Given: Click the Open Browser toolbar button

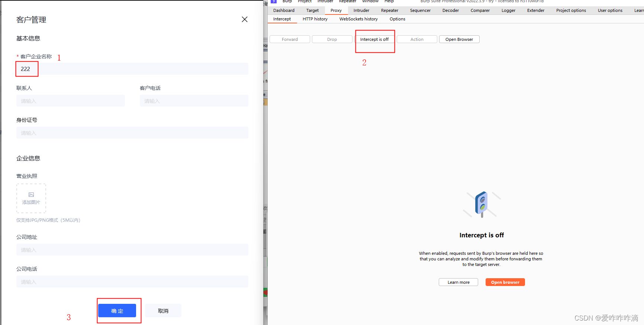Looking at the screenshot, I should (459, 39).
